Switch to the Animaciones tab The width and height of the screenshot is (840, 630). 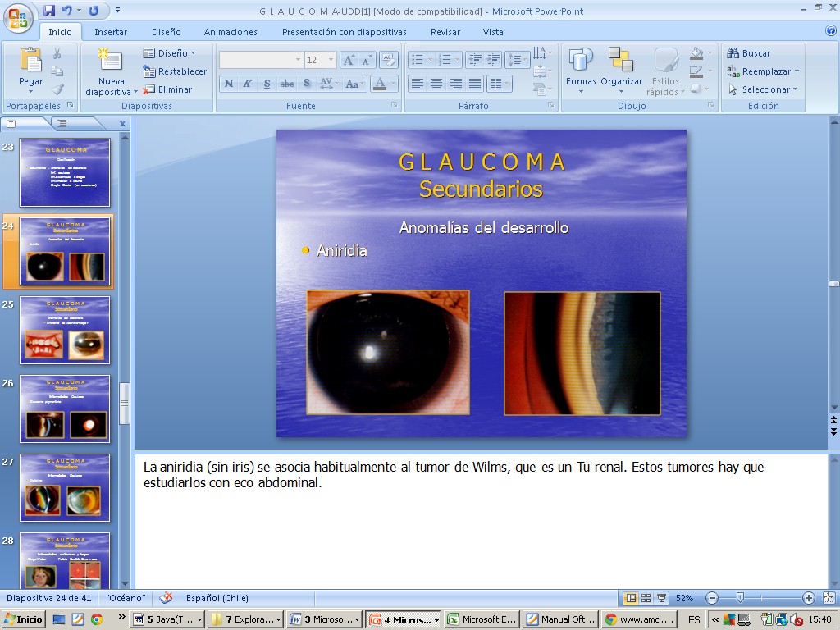231,32
